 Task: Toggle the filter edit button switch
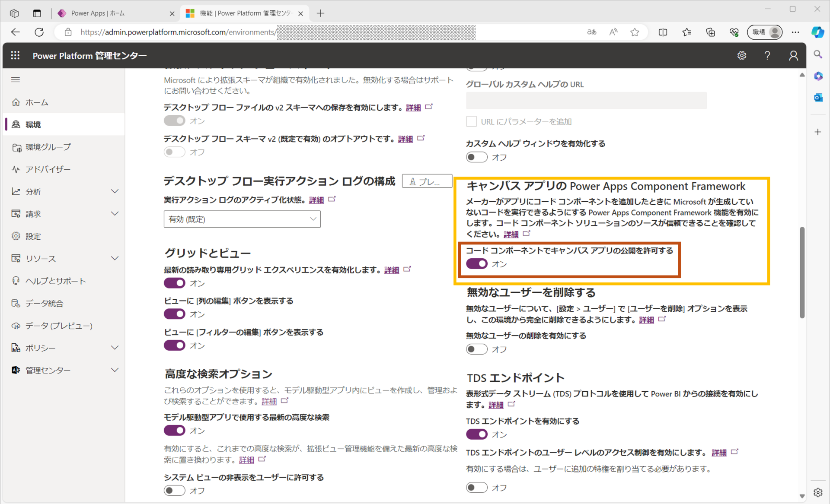coord(174,346)
